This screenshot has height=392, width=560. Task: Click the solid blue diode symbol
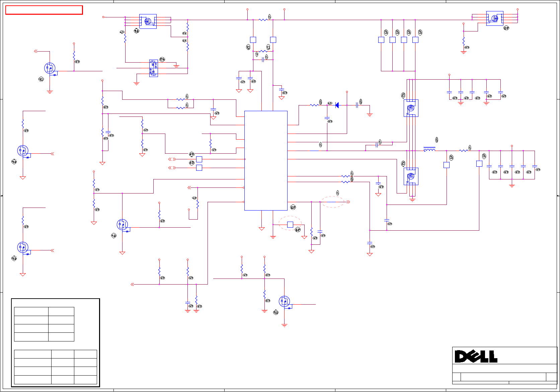337,105
